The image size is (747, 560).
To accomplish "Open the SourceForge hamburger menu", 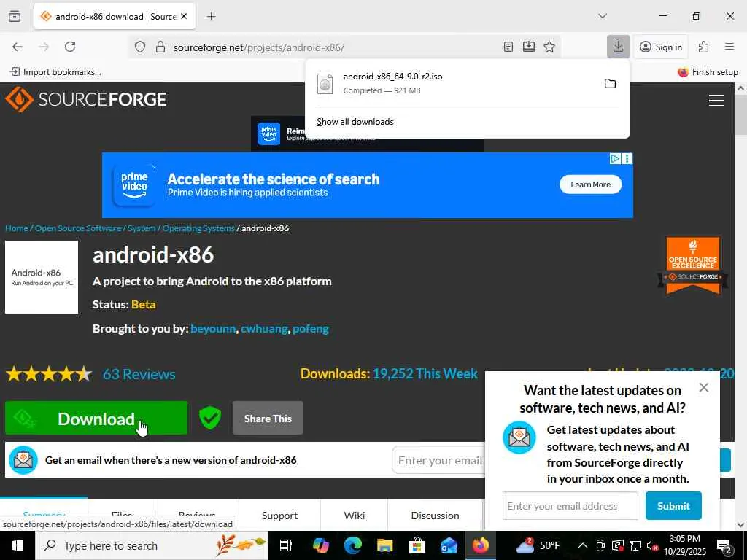I will (716, 101).
